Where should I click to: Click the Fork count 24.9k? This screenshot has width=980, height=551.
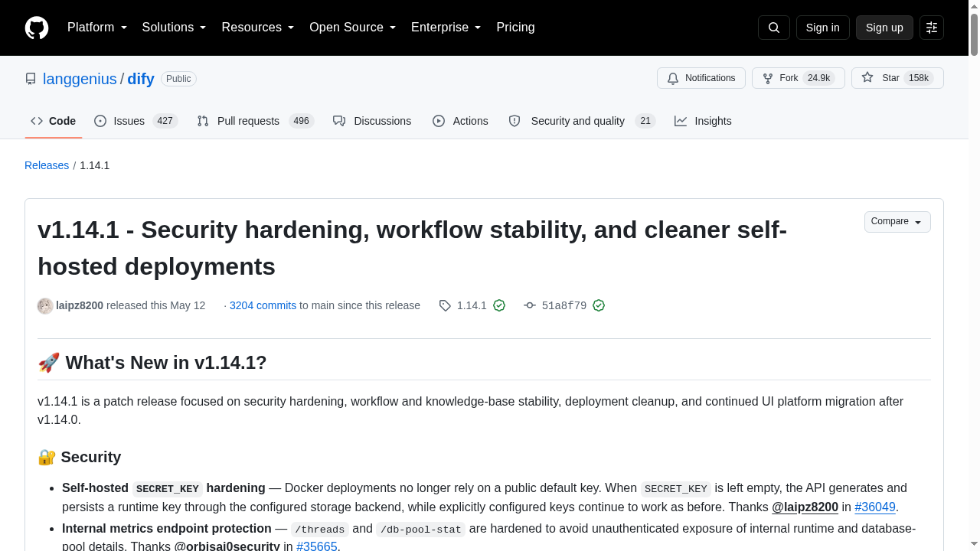tap(818, 78)
